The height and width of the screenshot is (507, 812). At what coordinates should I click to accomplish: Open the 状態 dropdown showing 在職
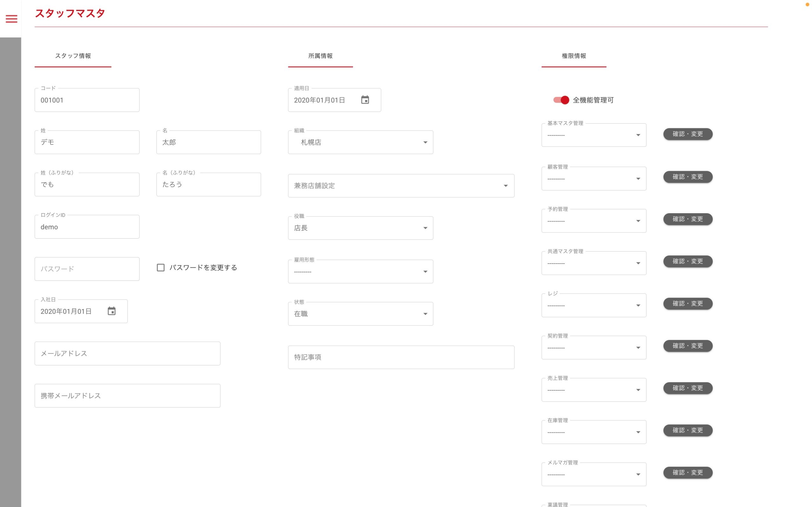point(360,314)
